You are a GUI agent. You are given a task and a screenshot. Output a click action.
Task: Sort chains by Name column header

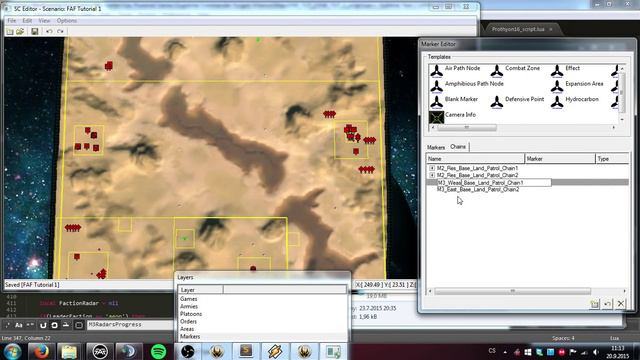point(475,159)
